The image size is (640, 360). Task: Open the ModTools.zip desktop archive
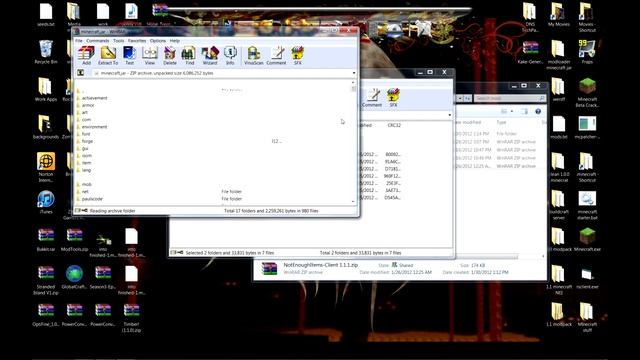tap(74, 240)
